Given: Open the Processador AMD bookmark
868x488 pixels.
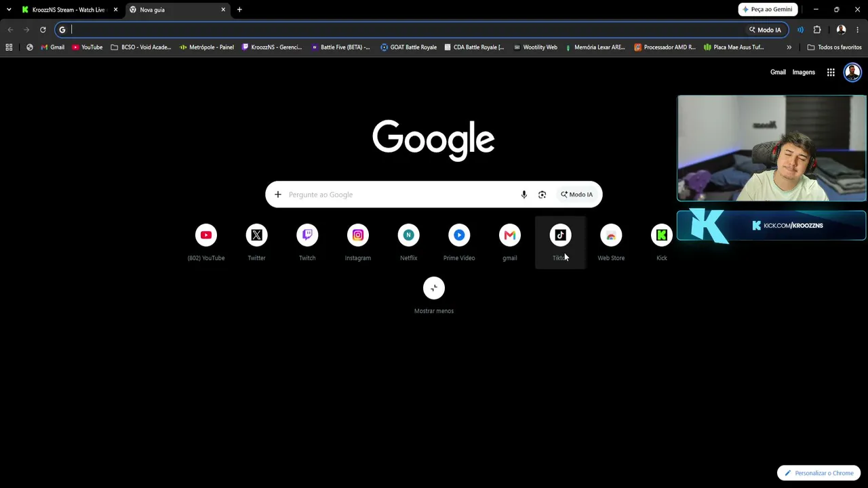Looking at the screenshot, I should click(665, 47).
